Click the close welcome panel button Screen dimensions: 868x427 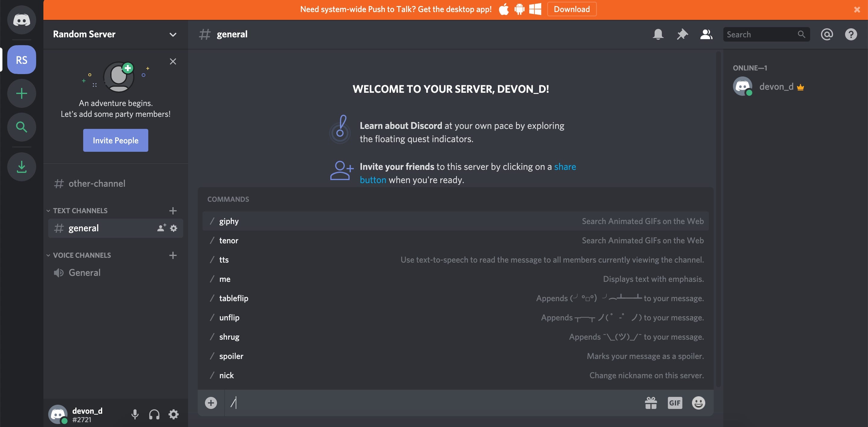(x=173, y=61)
